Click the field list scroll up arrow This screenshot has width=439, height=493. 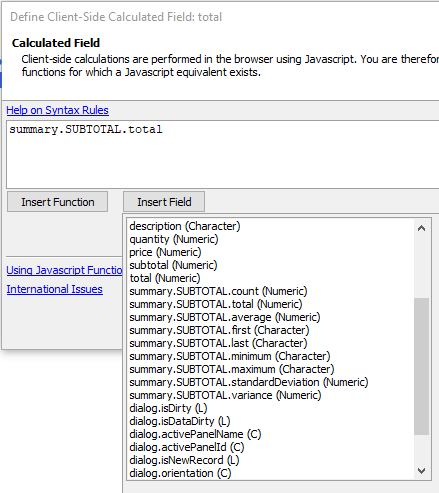[421, 228]
